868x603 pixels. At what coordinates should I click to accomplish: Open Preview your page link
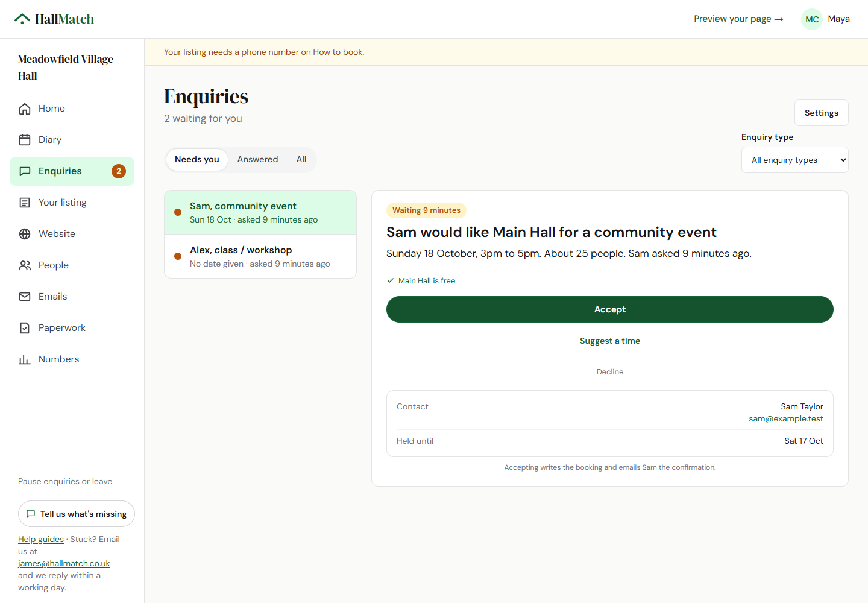coord(738,19)
